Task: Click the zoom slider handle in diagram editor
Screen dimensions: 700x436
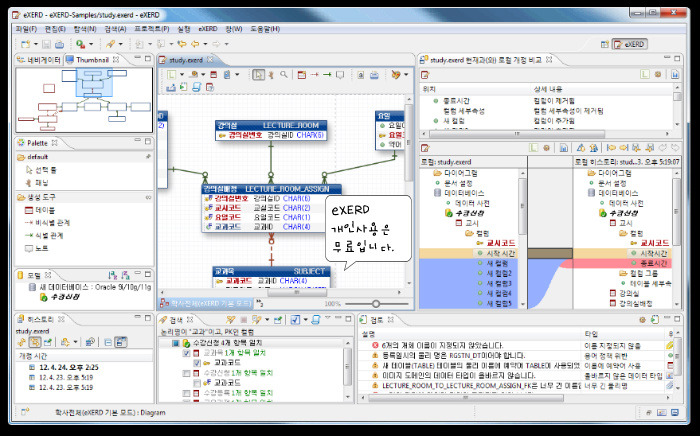Action: (376, 303)
